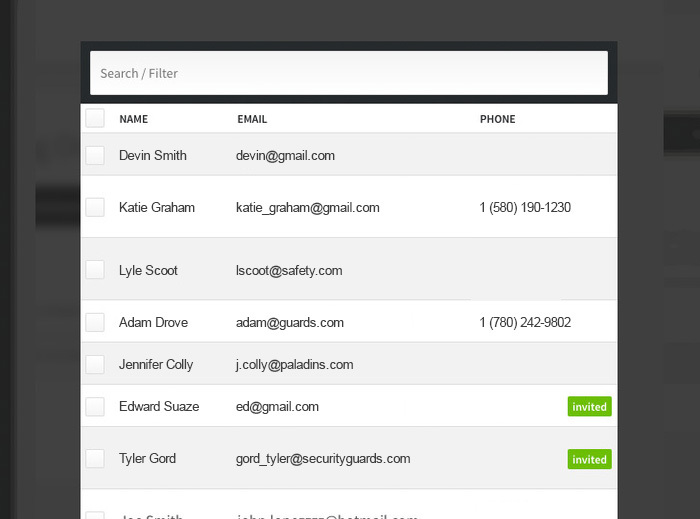Tick the Adam Drove checkbox
Image resolution: width=700 pixels, height=519 pixels.
coord(95,322)
